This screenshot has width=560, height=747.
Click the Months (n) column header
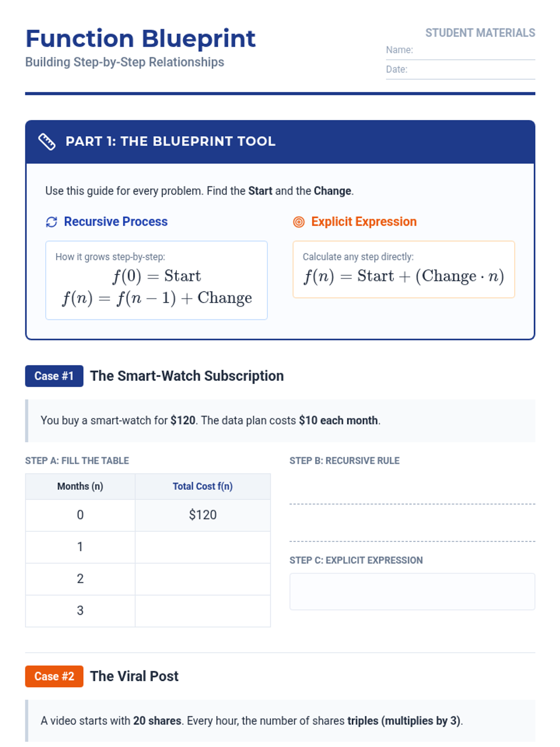[x=80, y=486]
